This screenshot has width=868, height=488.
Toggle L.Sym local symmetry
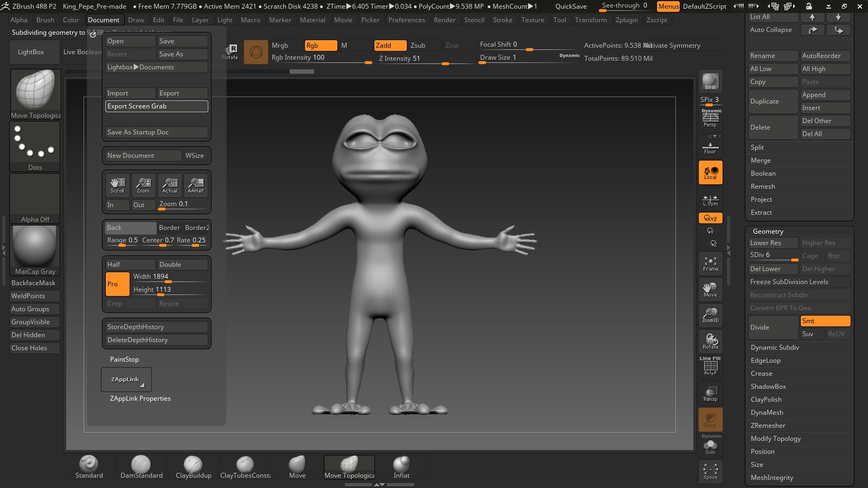coord(710,200)
